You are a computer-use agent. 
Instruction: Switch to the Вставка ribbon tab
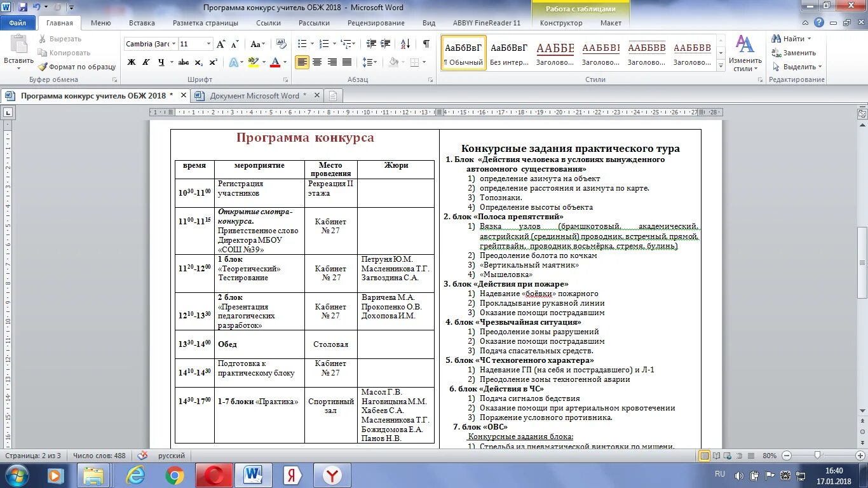point(142,23)
